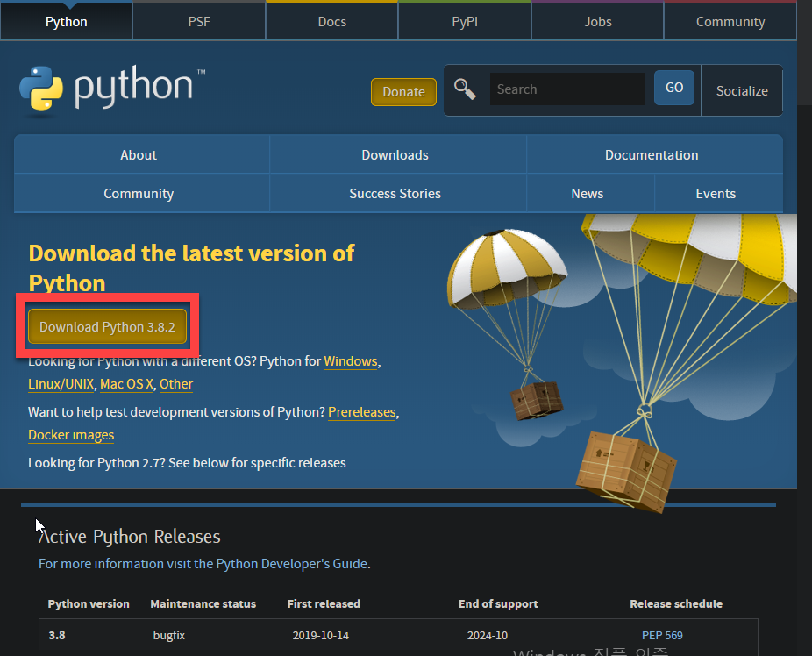Image resolution: width=812 pixels, height=656 pixels.
Task: Click the End of support column header
Action: (498, 603)
